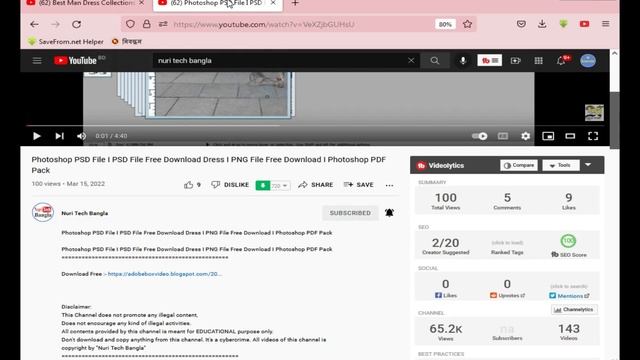Click the YouTube search magnifier button
This screenshot has width=640, height=360.
coord(435,60)
